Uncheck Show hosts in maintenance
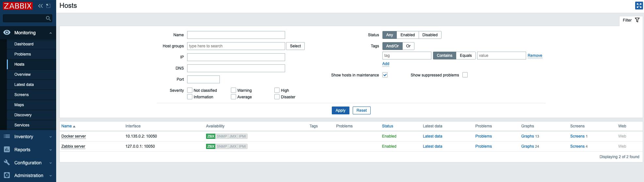 tap(385, 75)
